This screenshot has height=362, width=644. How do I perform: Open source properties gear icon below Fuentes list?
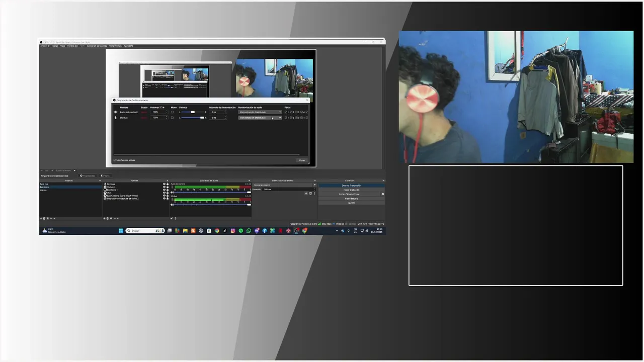point(111,218)
